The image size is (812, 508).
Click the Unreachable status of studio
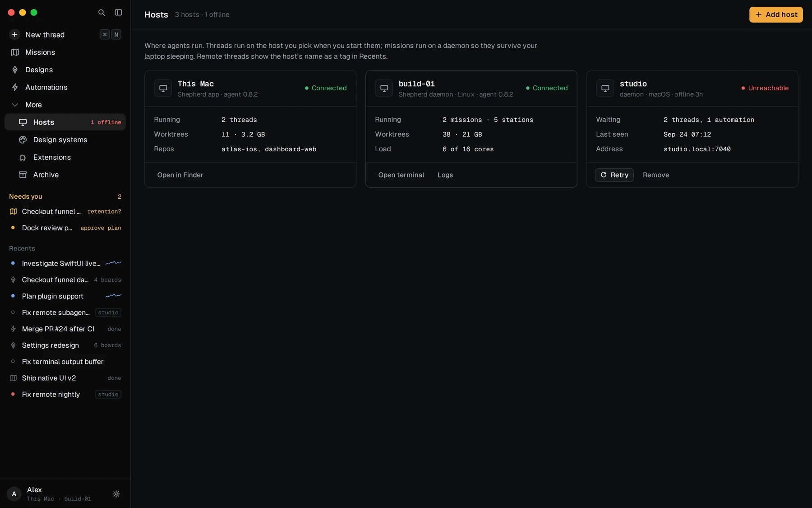click(x=765, y=88)
